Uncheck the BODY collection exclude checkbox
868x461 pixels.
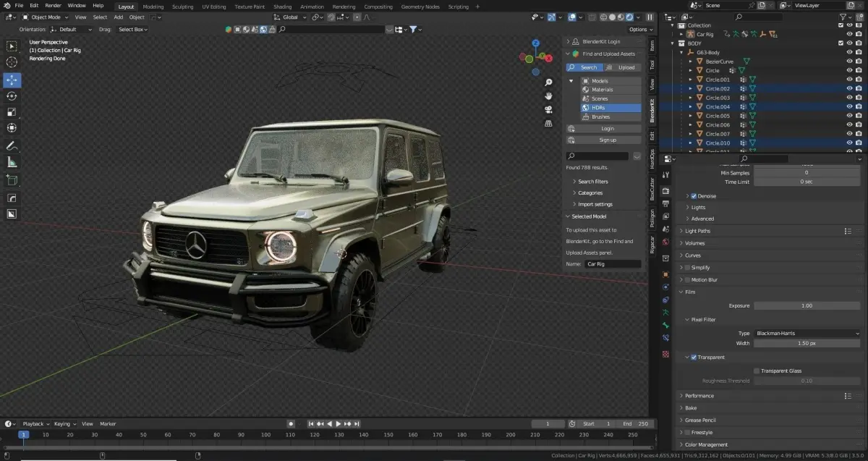point(841,43)
